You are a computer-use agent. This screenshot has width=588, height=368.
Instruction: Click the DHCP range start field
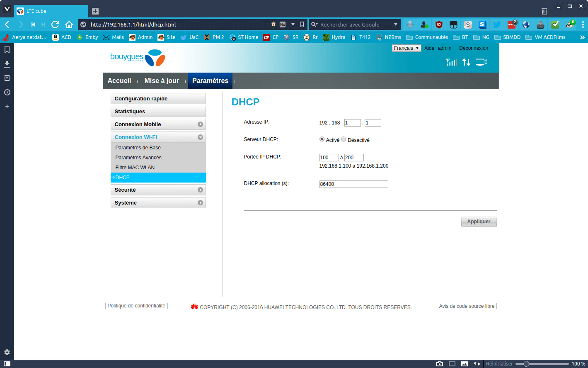(x=329, y=158)
